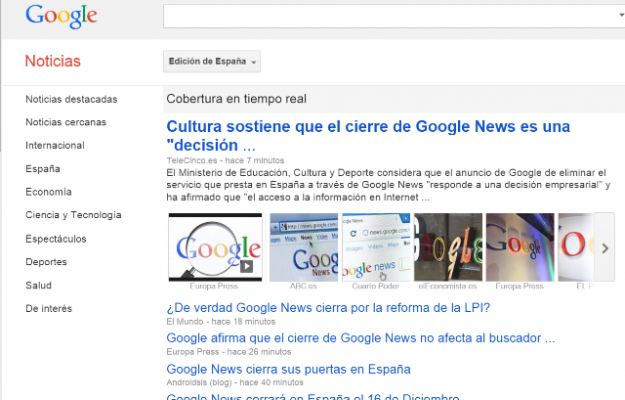
Task: Click the TeleCinco.es source label
Action: (192, 161)
